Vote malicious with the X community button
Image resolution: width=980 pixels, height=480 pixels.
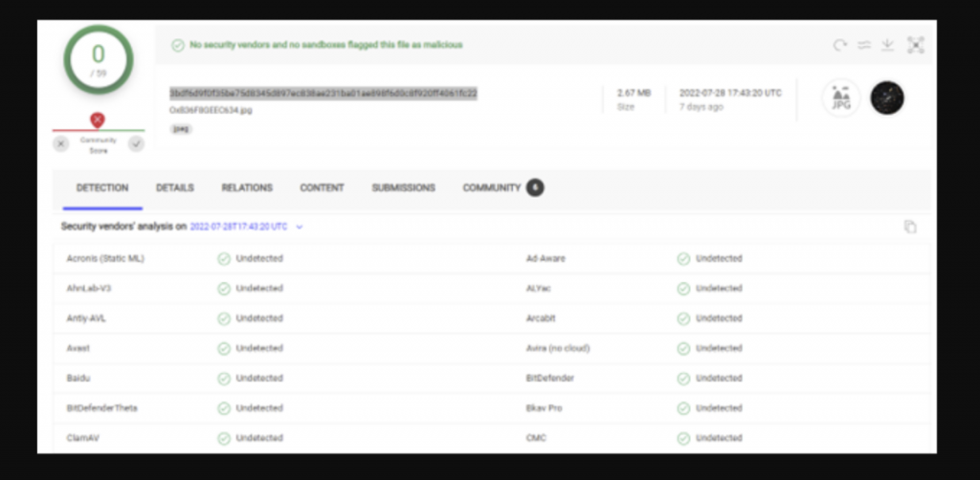pyautogui.click(x=61, y=143)
